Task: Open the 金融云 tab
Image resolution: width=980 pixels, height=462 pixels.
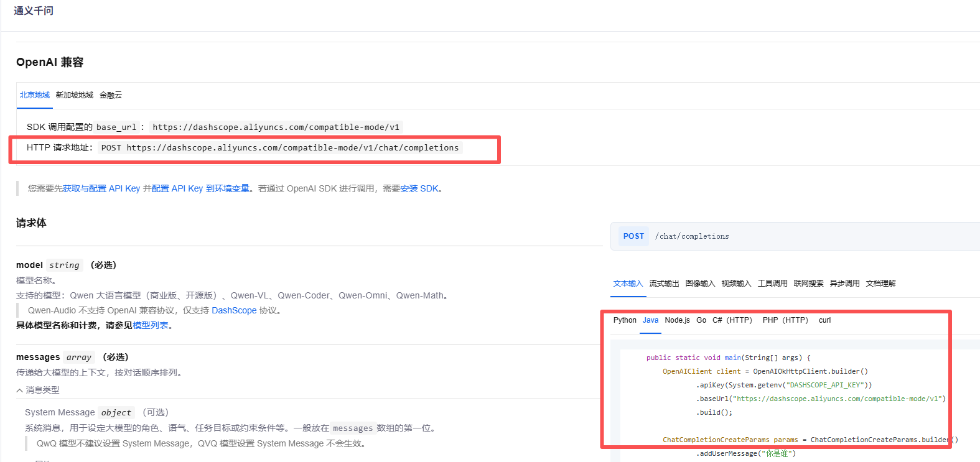Action: tap(111, 95)
